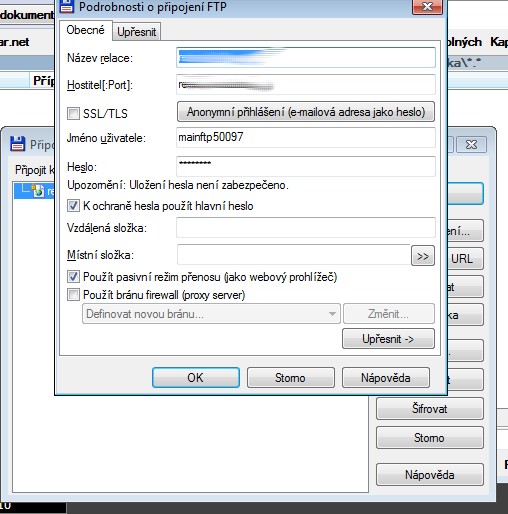
Task: Click the Změnit... button
Action: coord(389,314)
